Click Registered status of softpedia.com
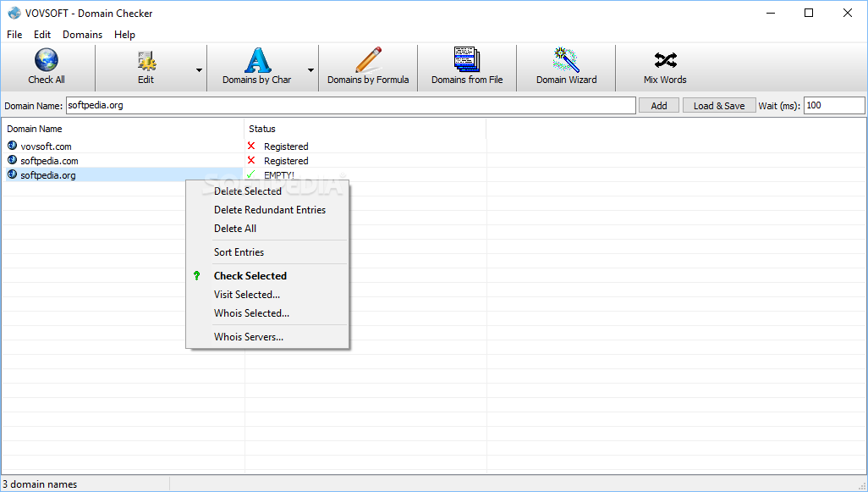The image size is (868, 492). (x=286, y=161)
